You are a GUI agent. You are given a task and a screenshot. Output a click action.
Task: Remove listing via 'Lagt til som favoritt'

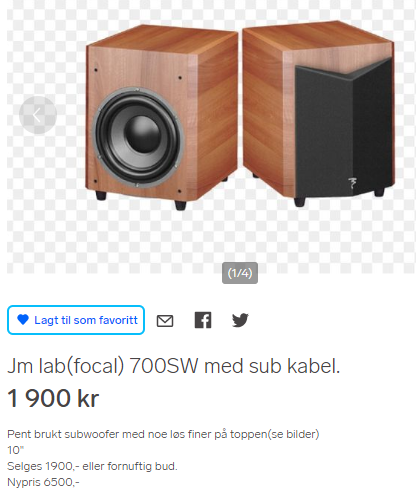(x=76, y=320)
